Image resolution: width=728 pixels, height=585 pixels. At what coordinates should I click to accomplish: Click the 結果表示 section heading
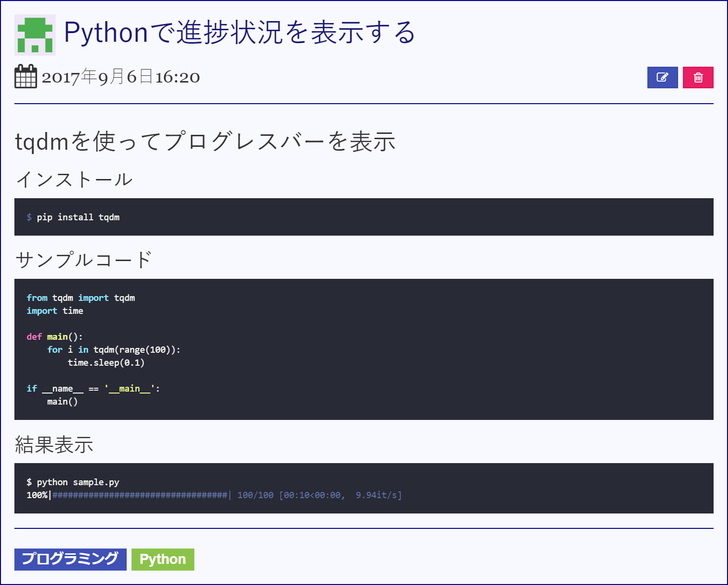54,445
